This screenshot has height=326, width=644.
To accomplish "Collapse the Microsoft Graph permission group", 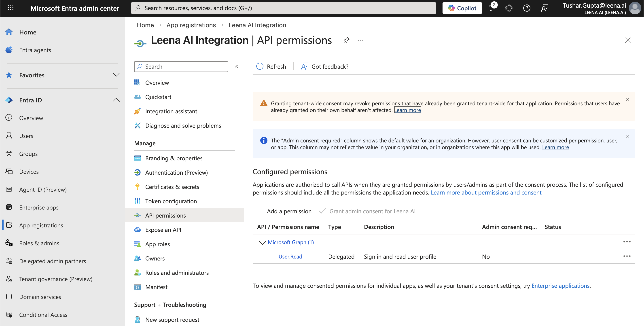I will click(262, 243).
